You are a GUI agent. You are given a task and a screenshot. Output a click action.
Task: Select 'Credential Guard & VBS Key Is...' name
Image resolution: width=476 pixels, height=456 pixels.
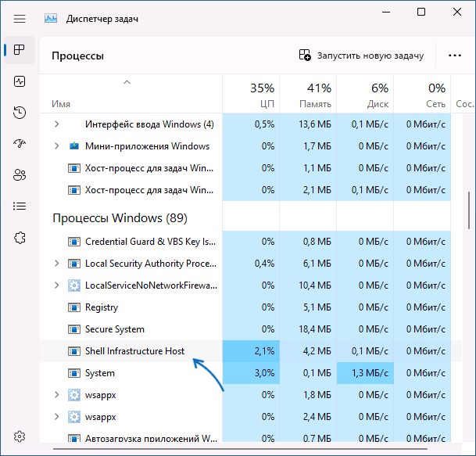tap(150, 242)
